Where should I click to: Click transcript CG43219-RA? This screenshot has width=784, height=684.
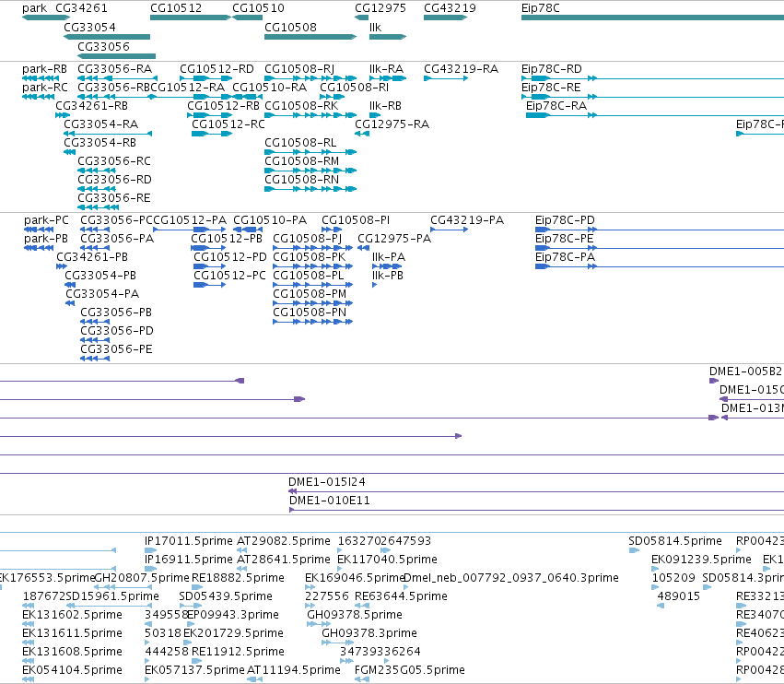pos(462,68)
